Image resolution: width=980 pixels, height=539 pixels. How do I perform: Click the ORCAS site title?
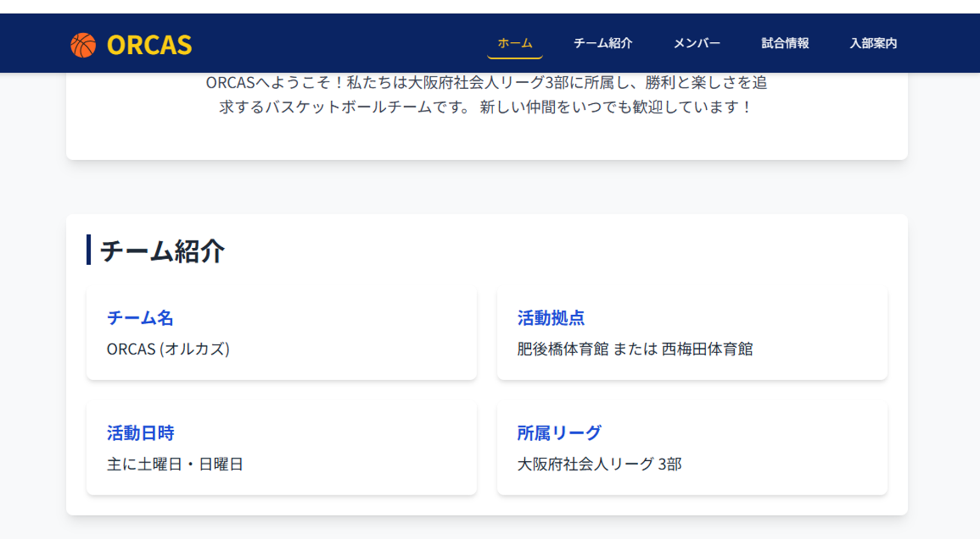tap(149, 45)
